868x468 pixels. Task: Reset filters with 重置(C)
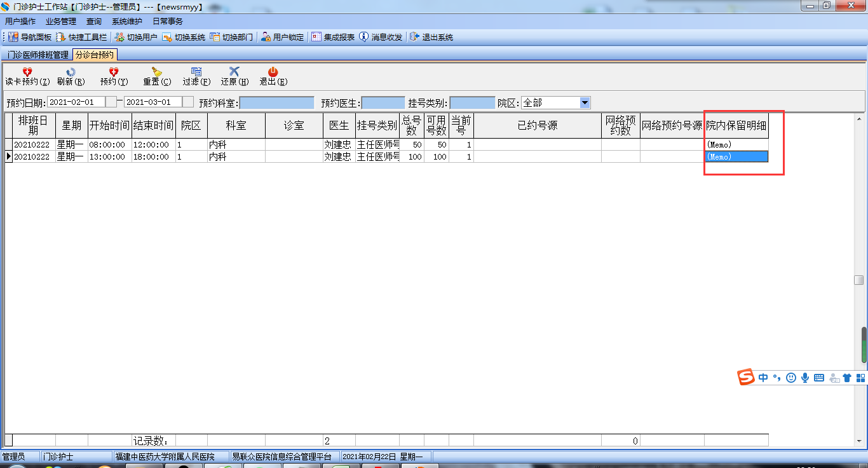(x=157, y=76)
